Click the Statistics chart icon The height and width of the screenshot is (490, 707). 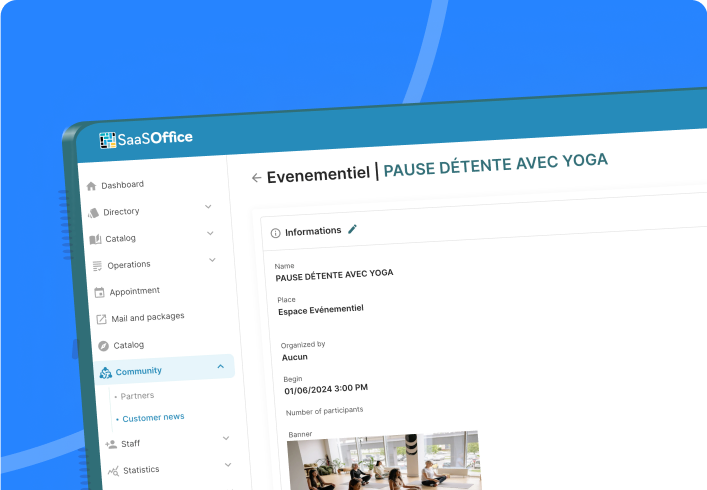click(113, 471)
